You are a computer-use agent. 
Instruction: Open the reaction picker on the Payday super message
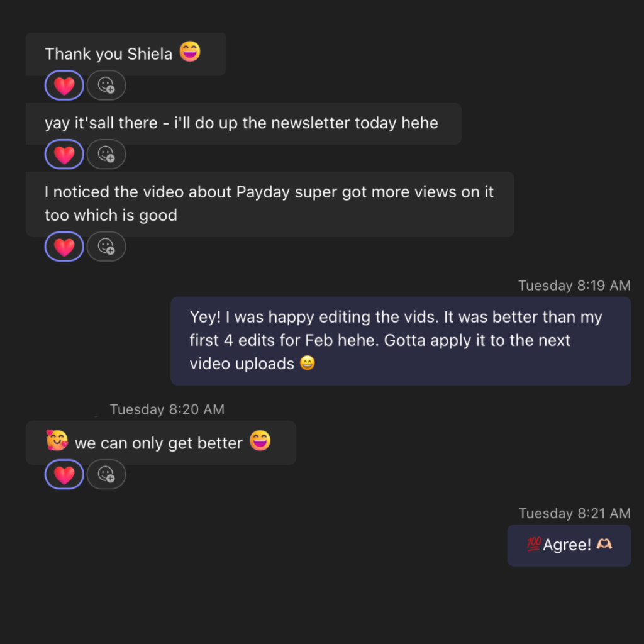point(106,247)
